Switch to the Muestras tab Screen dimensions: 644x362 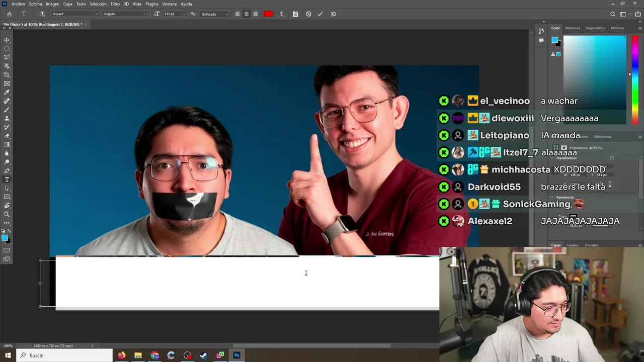pos(573,28)
